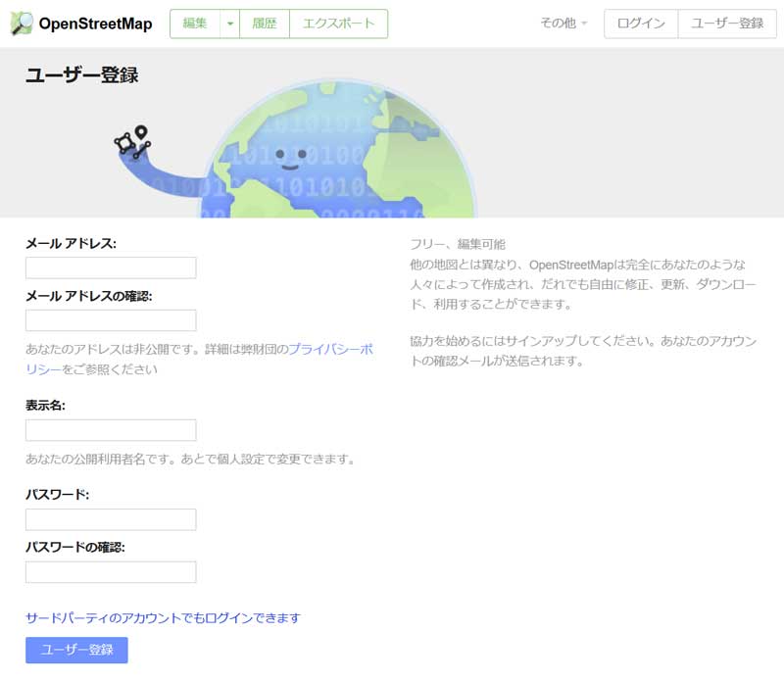Click the パスワードの確認 field
This screenshot has width=784, height=681.
pos(110,571)
